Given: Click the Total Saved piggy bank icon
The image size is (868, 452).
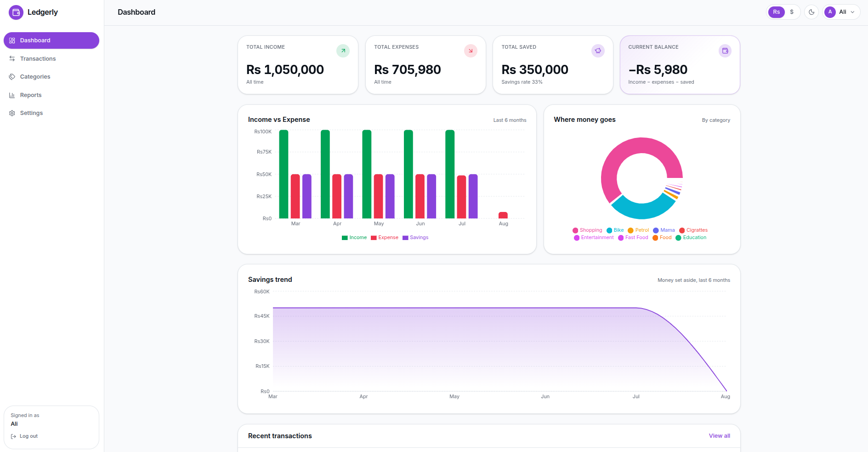Looking at the screenshot, I should [598, 51].
